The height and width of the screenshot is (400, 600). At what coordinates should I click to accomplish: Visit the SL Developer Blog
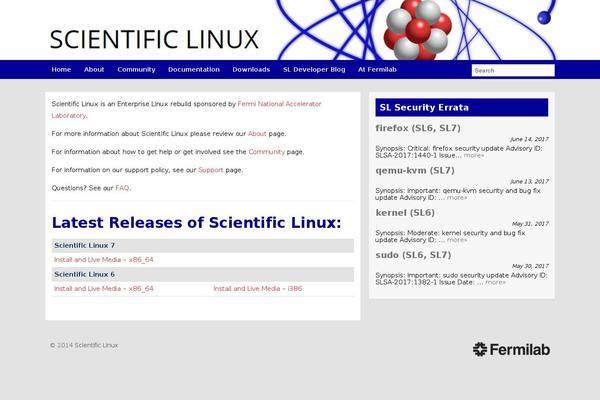[x=314, y=70]
